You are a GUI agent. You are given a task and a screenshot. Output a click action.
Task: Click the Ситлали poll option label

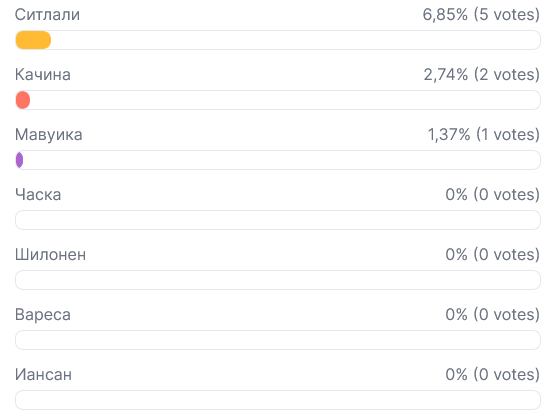click(x=47, y=15)
